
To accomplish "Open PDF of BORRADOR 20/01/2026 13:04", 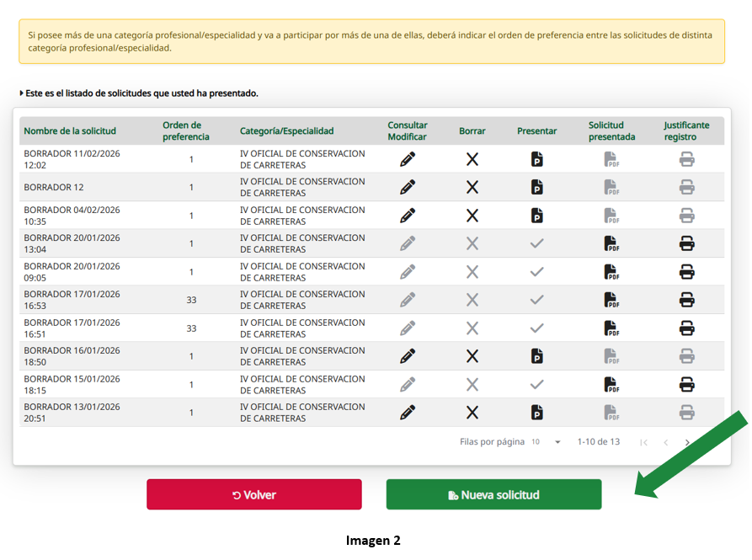I will (x=611, y=244).
